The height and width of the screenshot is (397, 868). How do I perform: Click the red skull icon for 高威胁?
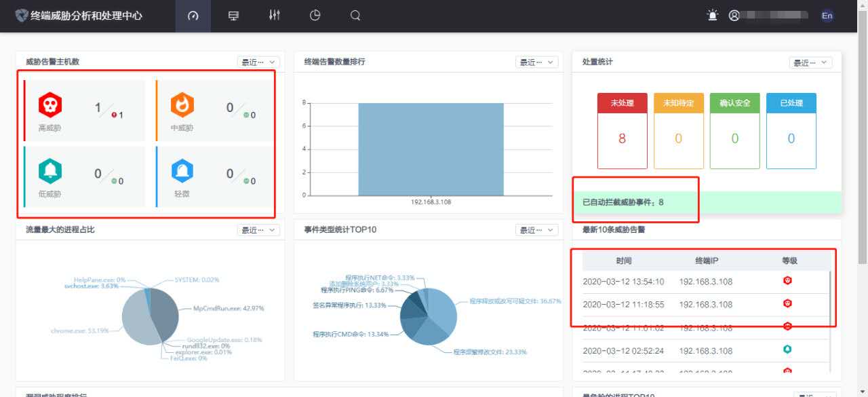point(49,106)
